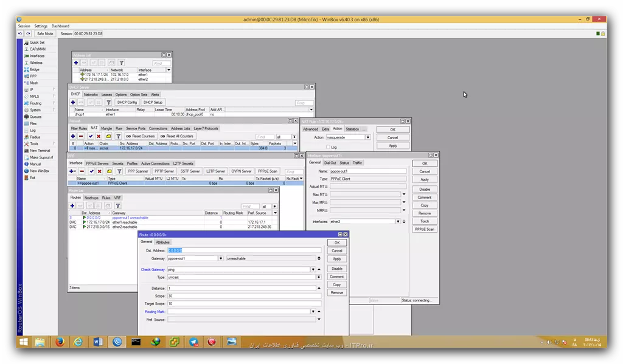Click the Dst. Address field in Route dialog

pyautogui.click(x=244, y=250)
